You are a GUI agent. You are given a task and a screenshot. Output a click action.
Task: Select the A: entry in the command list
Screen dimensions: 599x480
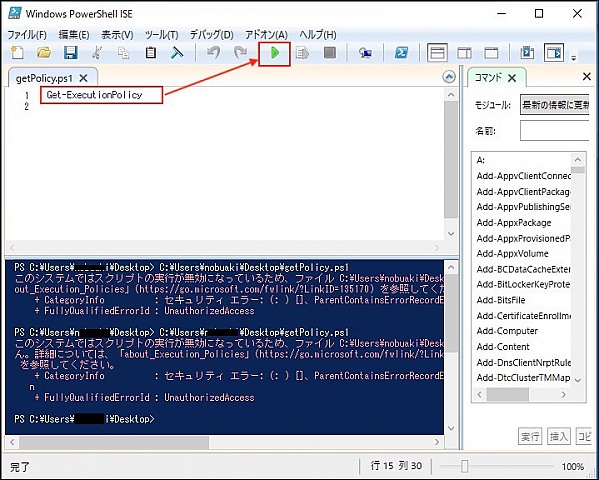[x=481, y=161]
